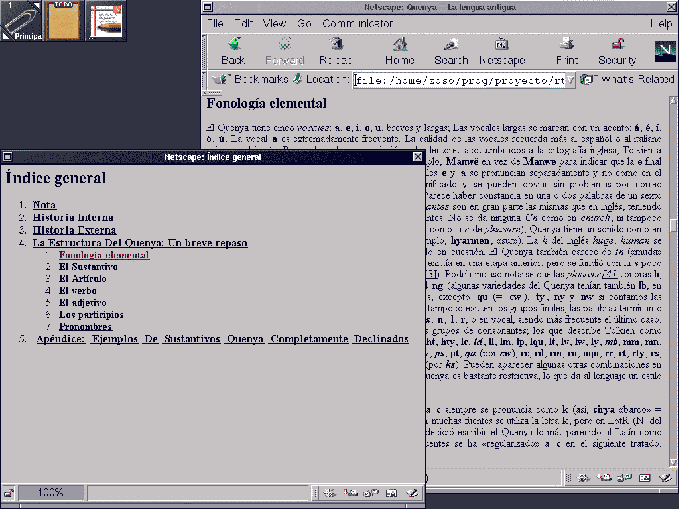Click the Netscape N logo throbber

pos(663,49)
